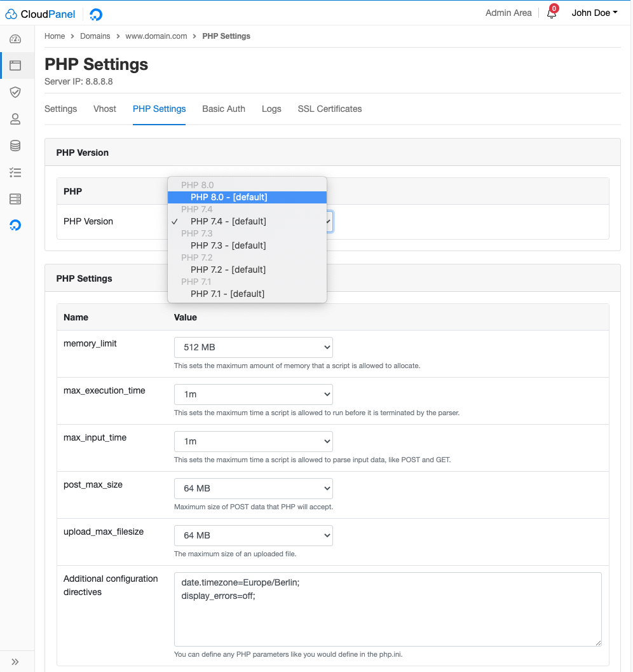Open the memory_limit dropdown

[x=253, y=347]
